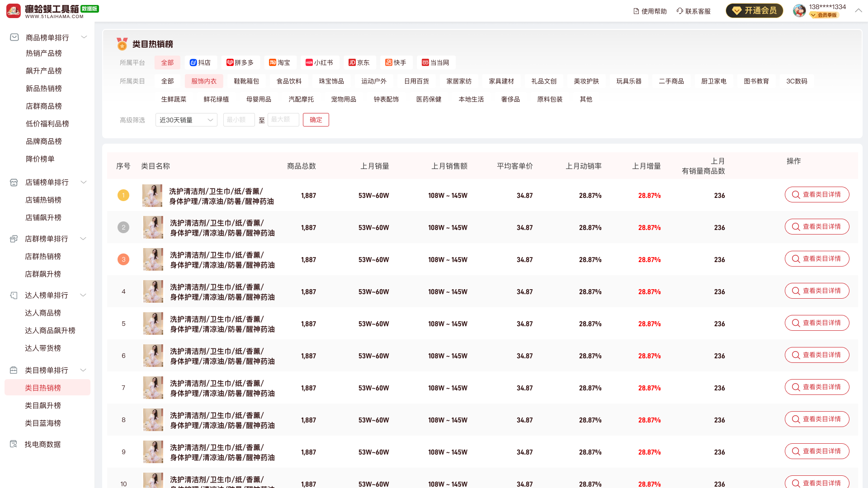Click the 开通会员 membership button
The width and height of the screenshot is (868, 488).
click(x=754, y=10)
